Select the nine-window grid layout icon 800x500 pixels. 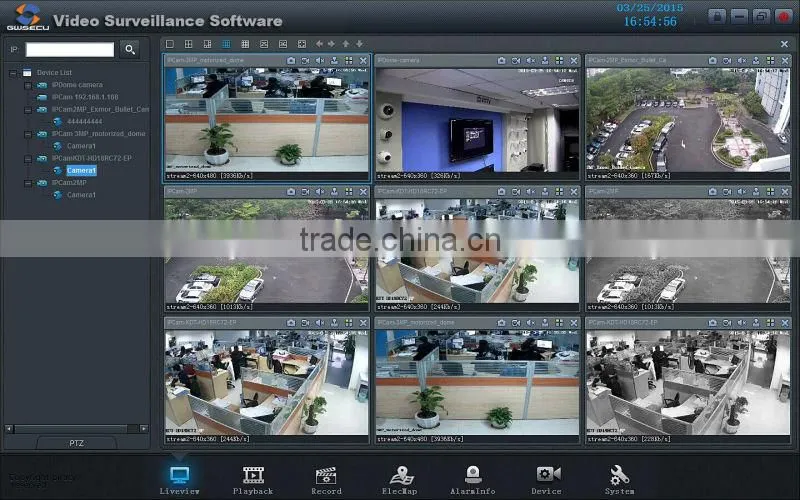click(226, 44)
